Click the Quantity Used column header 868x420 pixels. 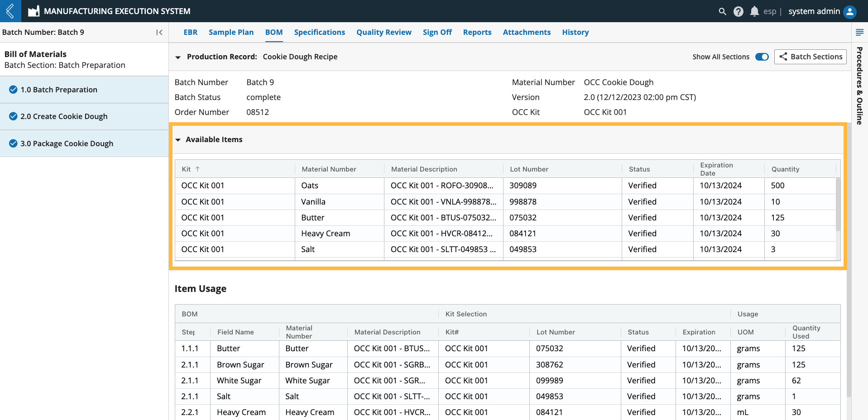[806, 332]
